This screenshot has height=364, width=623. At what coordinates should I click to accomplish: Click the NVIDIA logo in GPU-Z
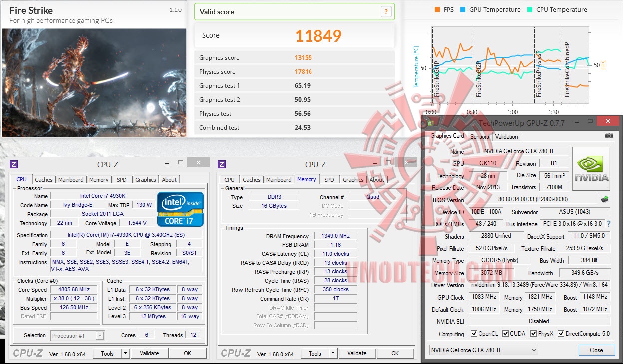coord(591,169)
